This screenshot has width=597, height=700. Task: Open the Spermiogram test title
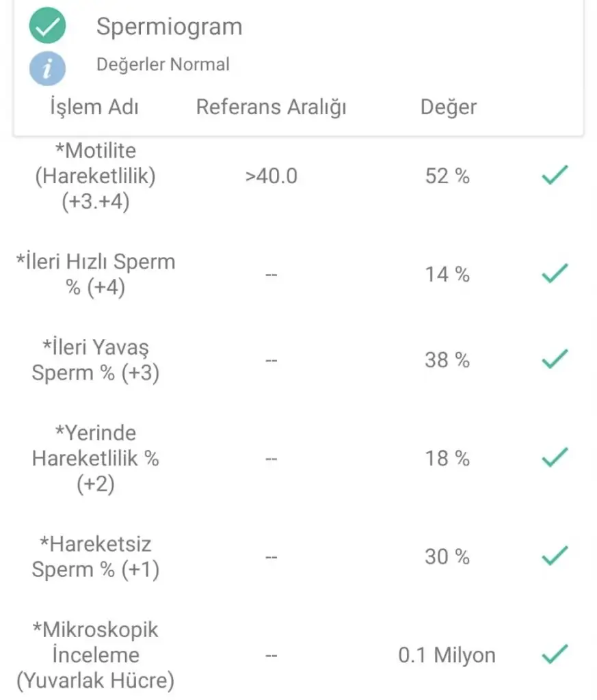(169, 27)
